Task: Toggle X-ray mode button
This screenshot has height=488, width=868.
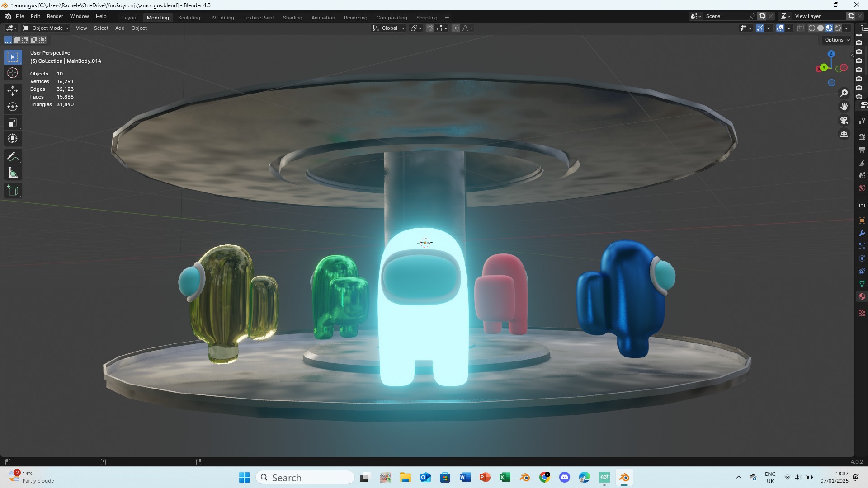Action: [800, 28]
